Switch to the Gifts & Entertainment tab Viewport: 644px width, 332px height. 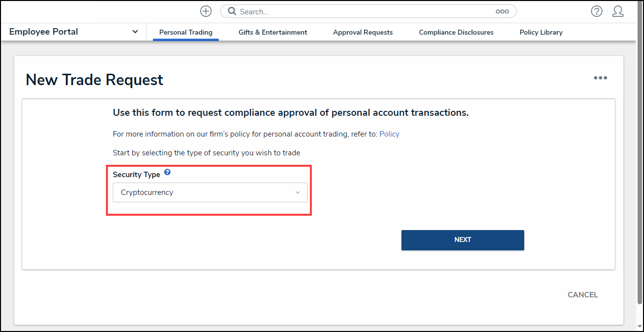273,32
